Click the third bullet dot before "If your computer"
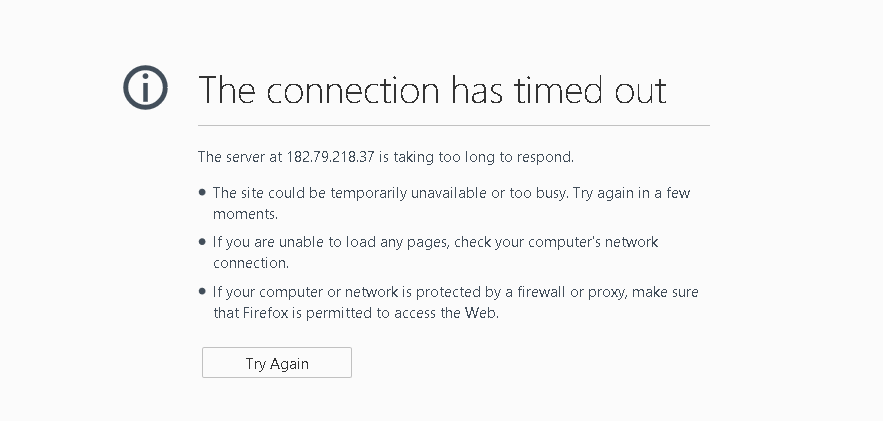Screen dimensions: 883x421 click(202, 291)
